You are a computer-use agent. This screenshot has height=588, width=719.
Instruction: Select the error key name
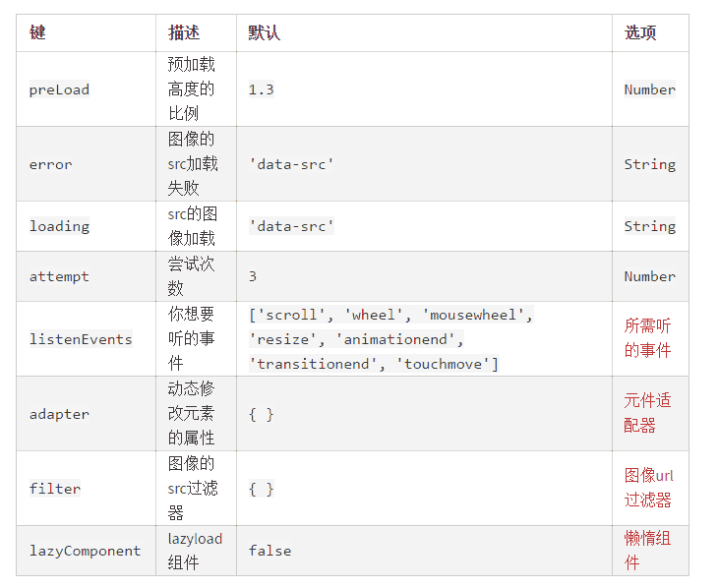[x=50, y=164]
